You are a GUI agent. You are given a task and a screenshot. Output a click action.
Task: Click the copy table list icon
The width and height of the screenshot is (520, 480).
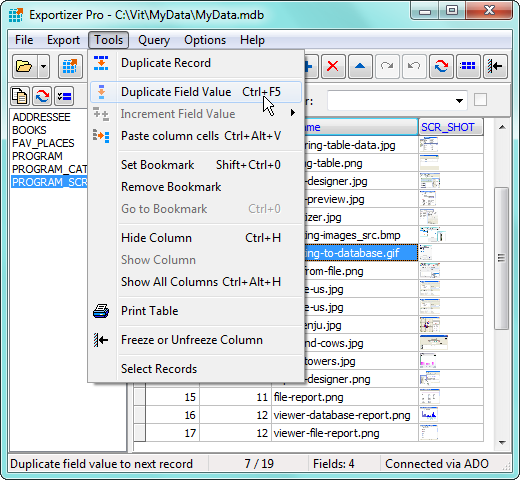pos(20,96)
